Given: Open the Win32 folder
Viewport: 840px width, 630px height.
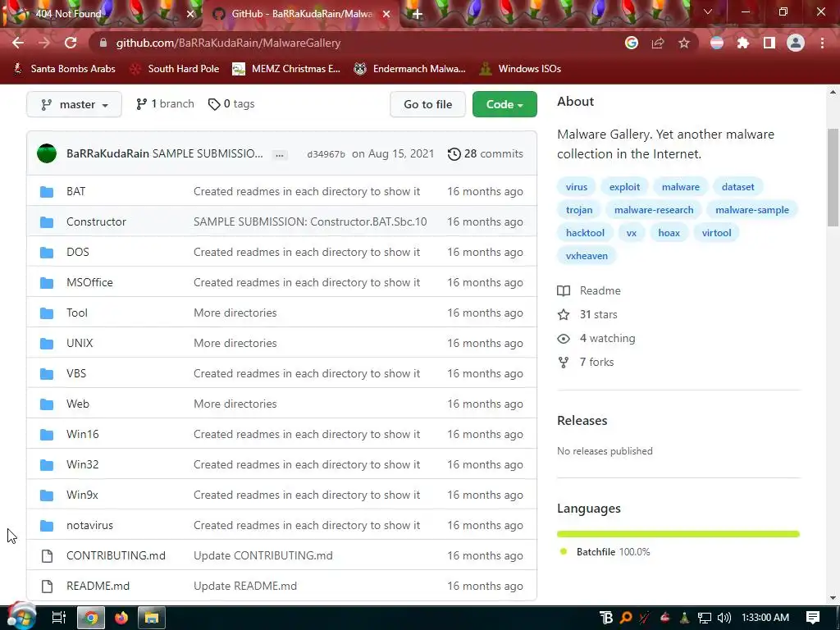Looking at the screenshot, I should (83, 464).
